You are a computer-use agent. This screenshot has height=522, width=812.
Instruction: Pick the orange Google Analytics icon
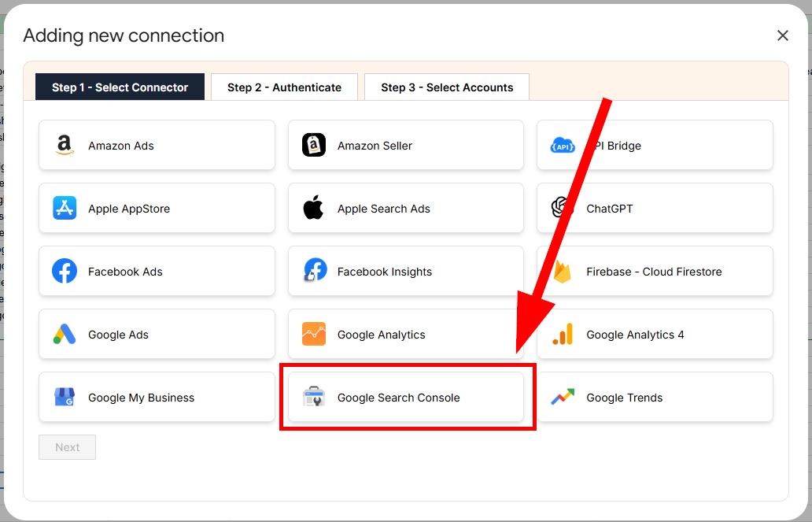coord(314,334)
